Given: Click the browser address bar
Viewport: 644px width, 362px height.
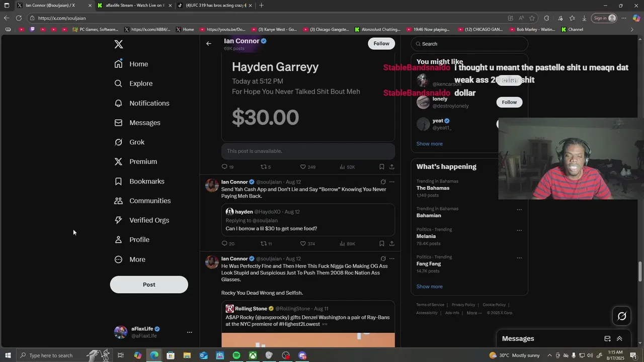Looking at the screenshot, I should (x=267, y=18).
